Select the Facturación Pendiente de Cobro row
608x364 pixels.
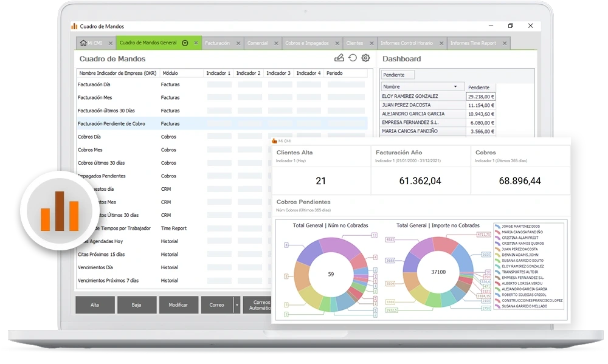click(x=111, y=123)
